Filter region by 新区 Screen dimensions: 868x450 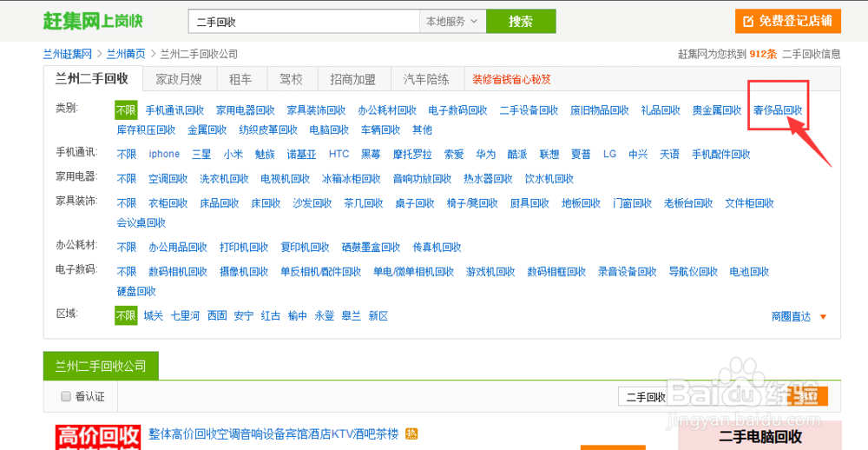pyautogui.click(x=378, y=316)
